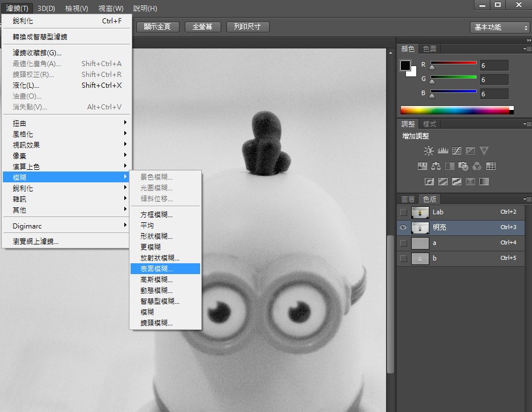The width and height of the screenshot is (532, 412).
Task: Add a Black & White adjustment
Action: point(450,166)
